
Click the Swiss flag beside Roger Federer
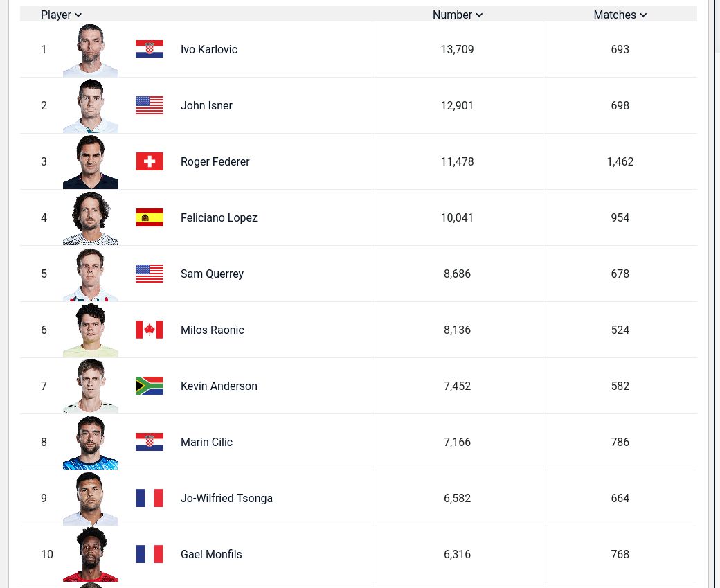coord(150,162)
